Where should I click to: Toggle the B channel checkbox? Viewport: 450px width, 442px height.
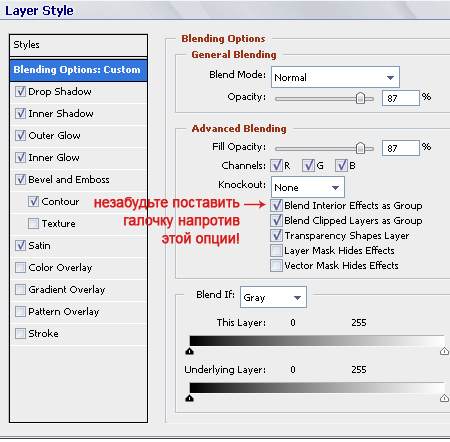(341, 165)
